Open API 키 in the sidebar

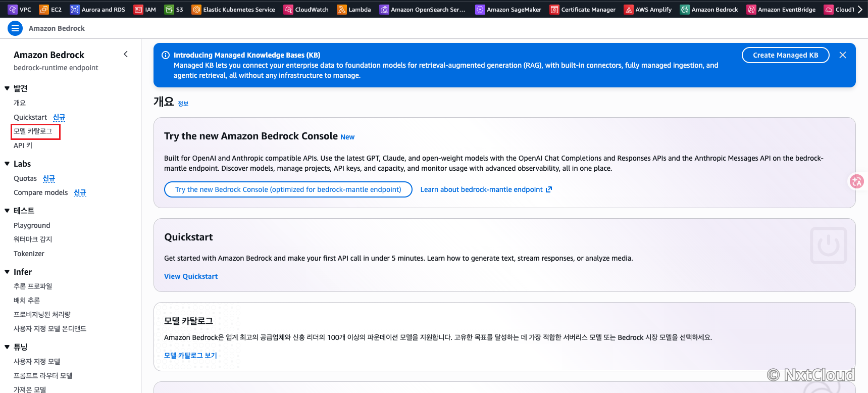point(23,145)
